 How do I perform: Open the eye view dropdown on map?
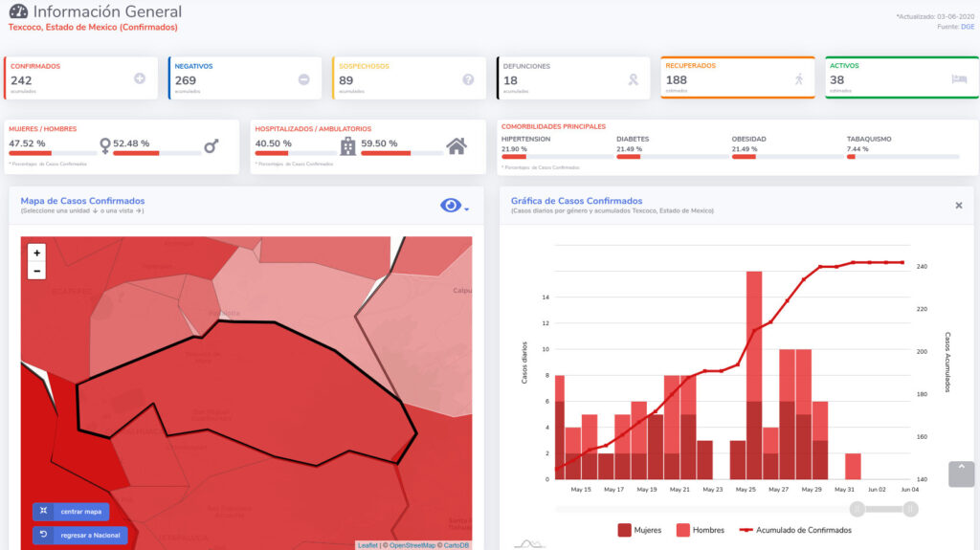click(x=454, y=206)
